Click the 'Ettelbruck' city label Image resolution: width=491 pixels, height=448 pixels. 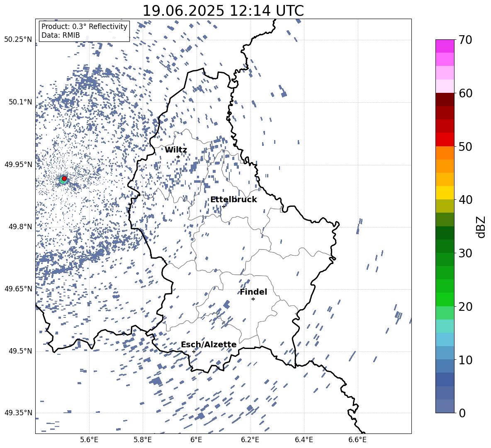[233, 199]
